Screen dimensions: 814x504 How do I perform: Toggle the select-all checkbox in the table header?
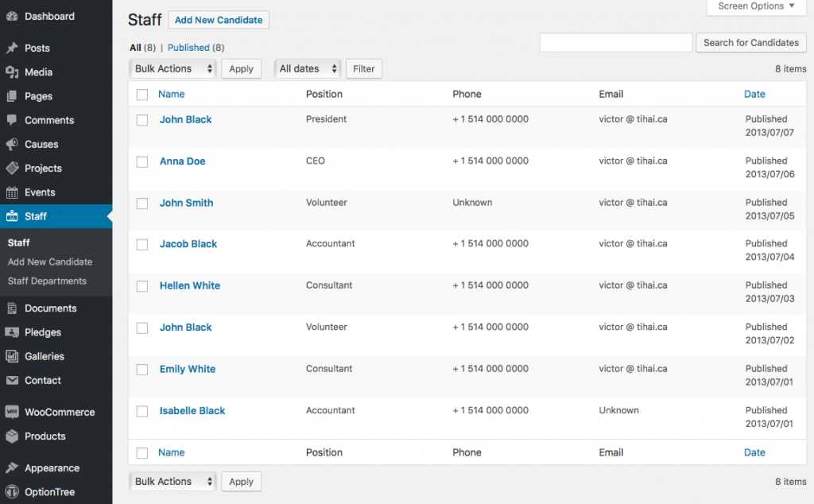[x=141, y=94]
